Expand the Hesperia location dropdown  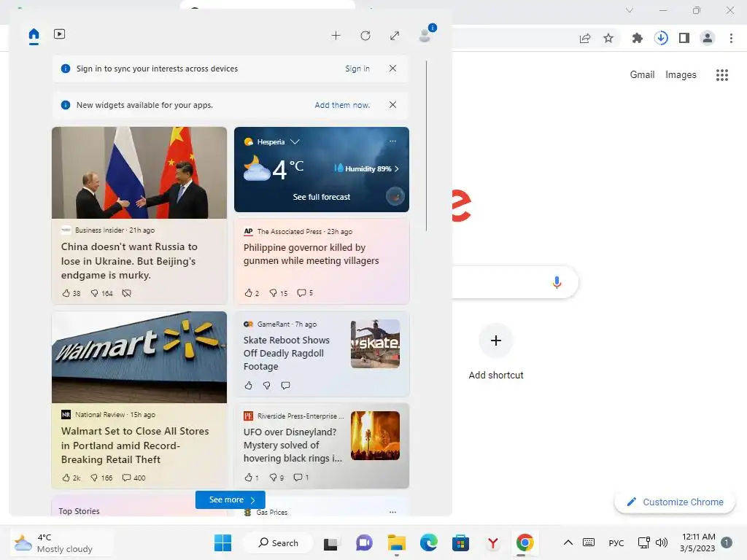[295, 141]
